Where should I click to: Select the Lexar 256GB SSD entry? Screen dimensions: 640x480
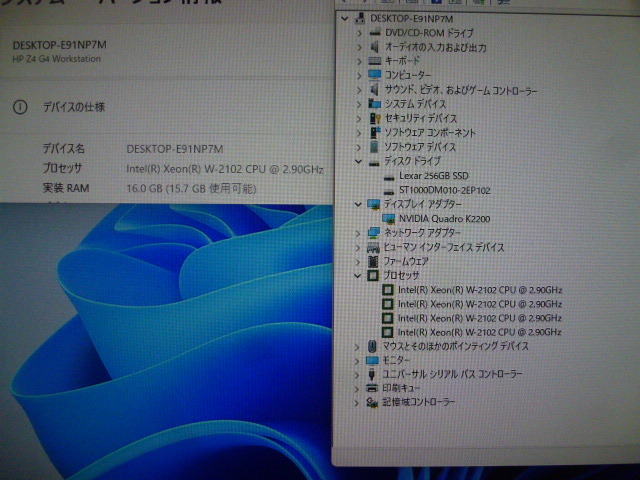click(433, 176)
